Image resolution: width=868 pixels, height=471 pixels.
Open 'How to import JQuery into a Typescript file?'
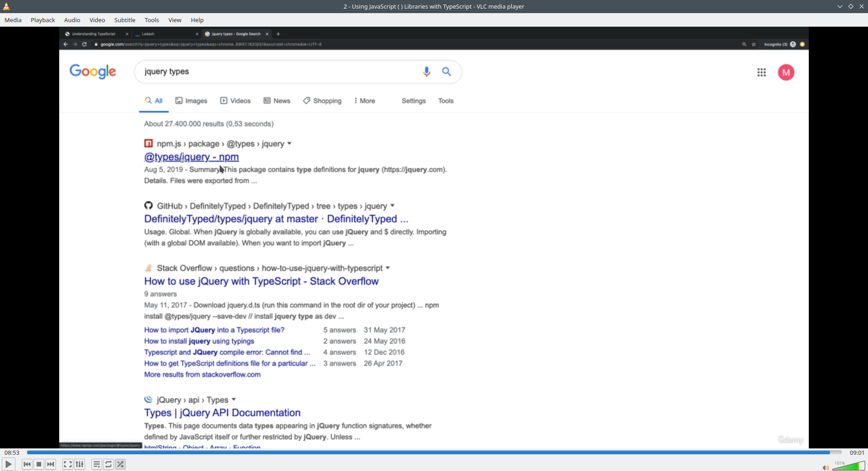point(214,330)
